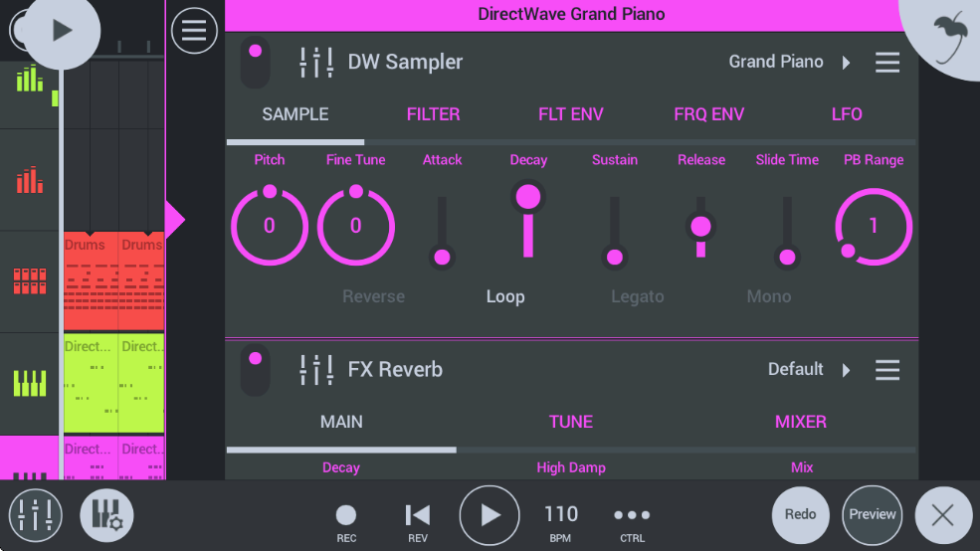Click the Pitch knob
Image resolution: width=980 pixels, height=551 pixels.
pyautogui.click(x=270, y=226)
